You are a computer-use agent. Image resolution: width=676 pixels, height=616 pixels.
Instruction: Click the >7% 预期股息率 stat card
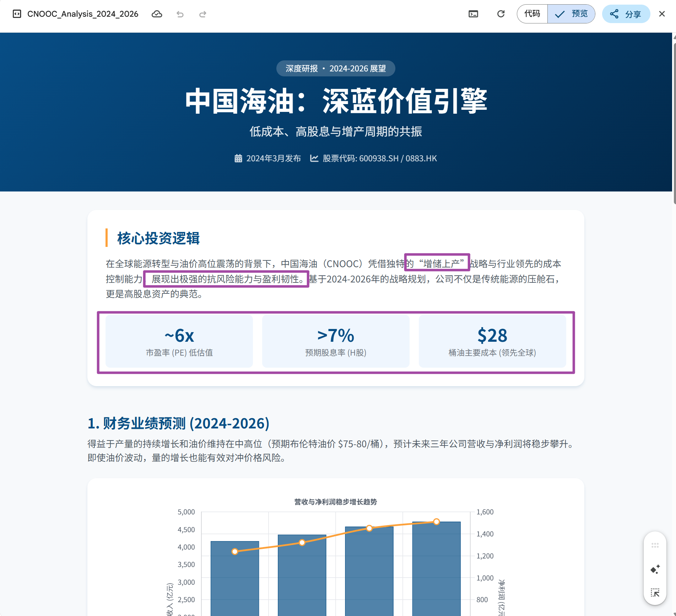pos(336,341)
